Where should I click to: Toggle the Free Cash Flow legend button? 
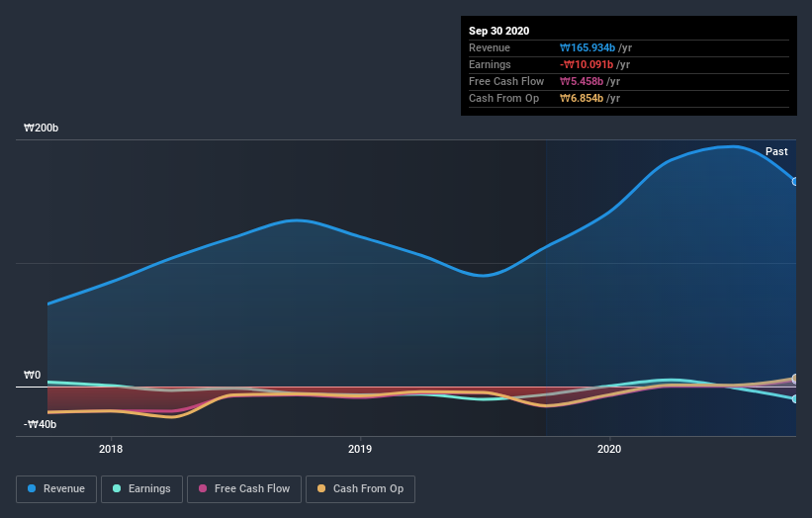point(244,489)
